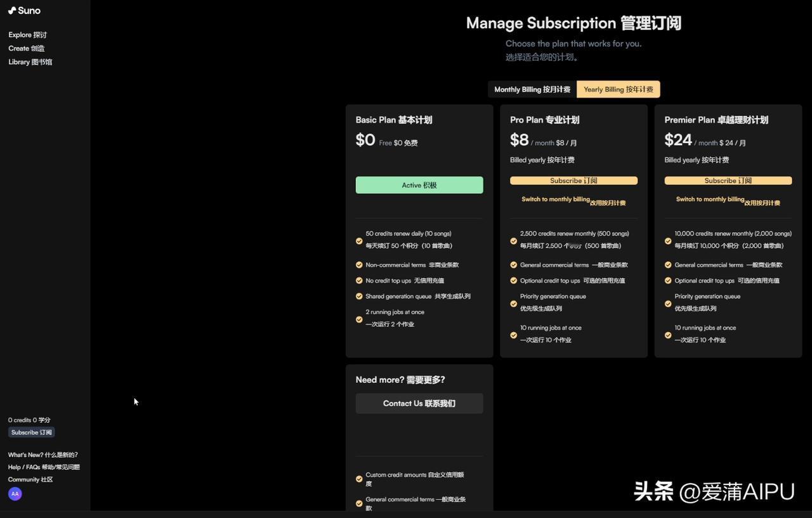This screenshot has height=518, width=812.
Task: Click the Manage Subscription heading
Action: tap(573, 23)
